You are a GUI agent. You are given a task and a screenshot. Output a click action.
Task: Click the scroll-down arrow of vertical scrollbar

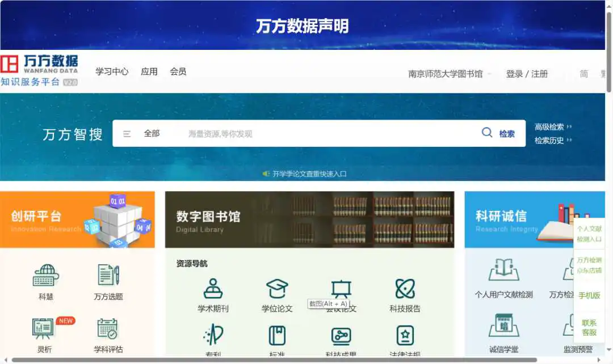(608, 350)
